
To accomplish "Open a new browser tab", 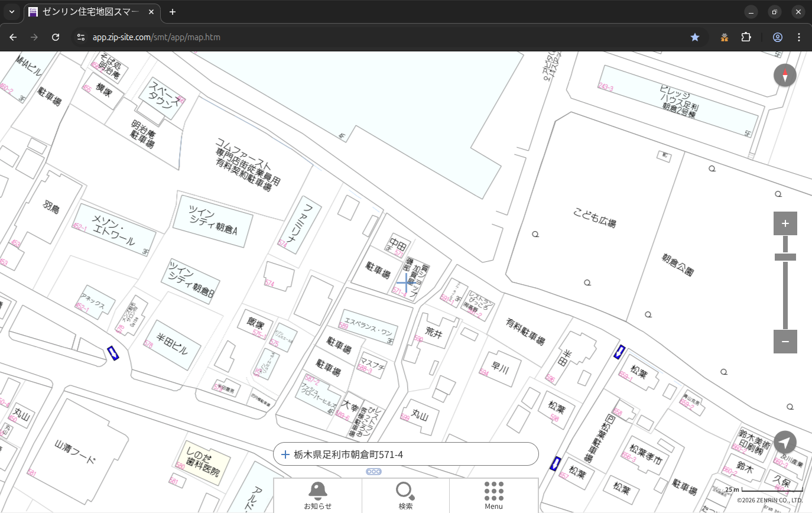I will coord(173,12).
